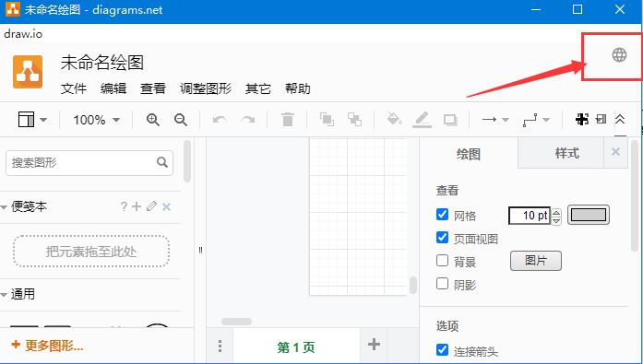Edit the scratchpad using pencil icon
Viewport: 643px width, 364px height.
coord(151,206)
